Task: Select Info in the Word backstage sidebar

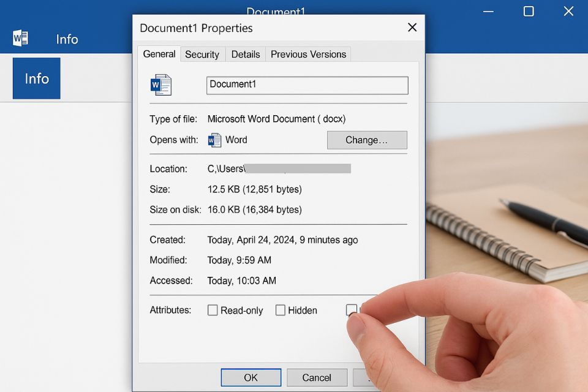Action: pyautogui.click(x=36, y=78)
